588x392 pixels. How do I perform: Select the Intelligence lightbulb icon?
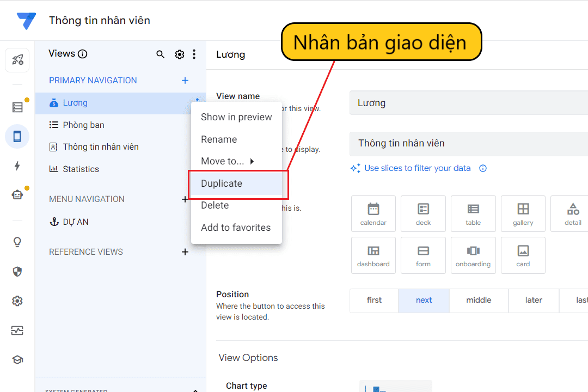[17, 242]
